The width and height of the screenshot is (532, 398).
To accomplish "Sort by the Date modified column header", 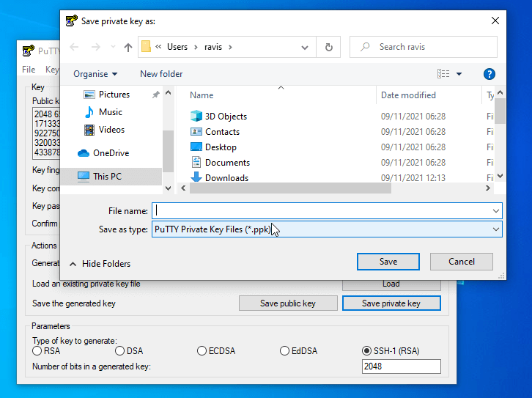I will pyautogui.click(x=408, y=95).
